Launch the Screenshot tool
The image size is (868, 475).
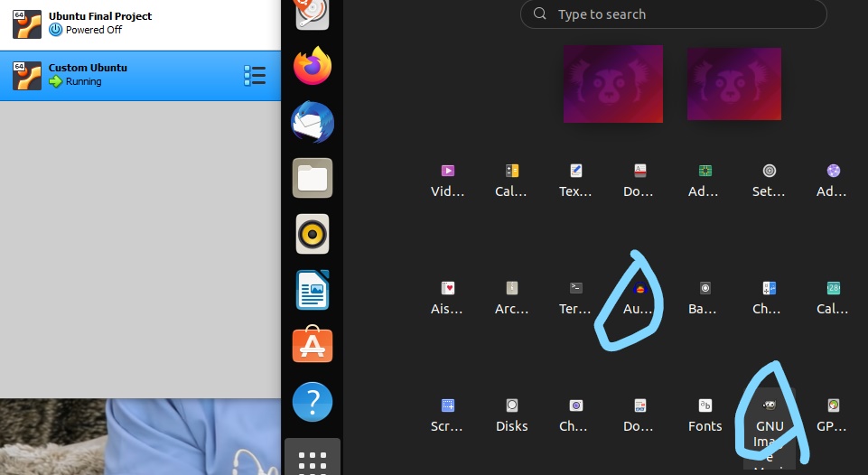[x=447, y=415]
